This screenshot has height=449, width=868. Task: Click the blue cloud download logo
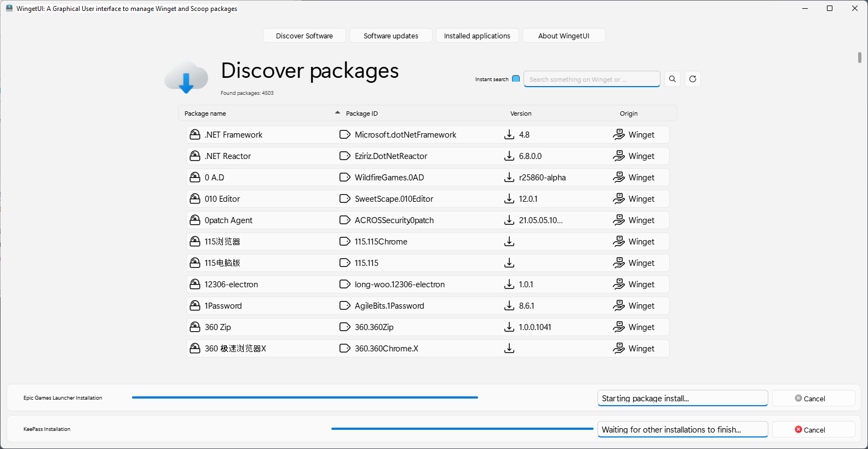(x=186, y=77)
